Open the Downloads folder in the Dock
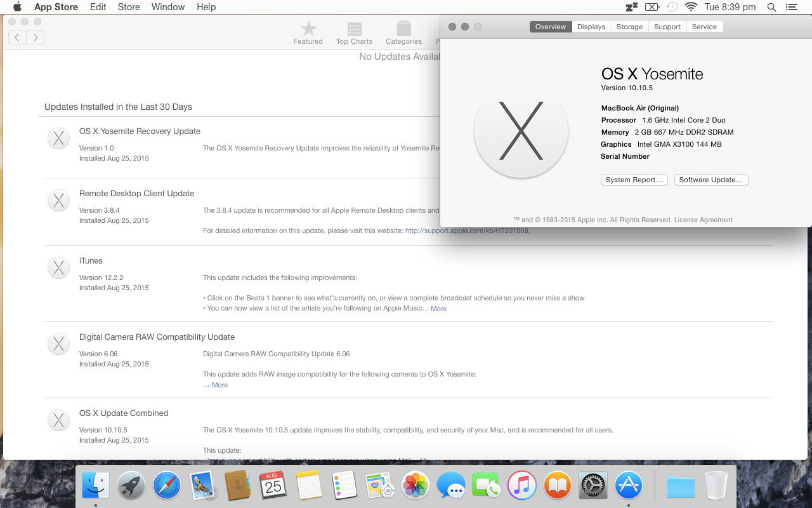The height and width of the screenshot is (508, 812). click(x=681, y=486)
